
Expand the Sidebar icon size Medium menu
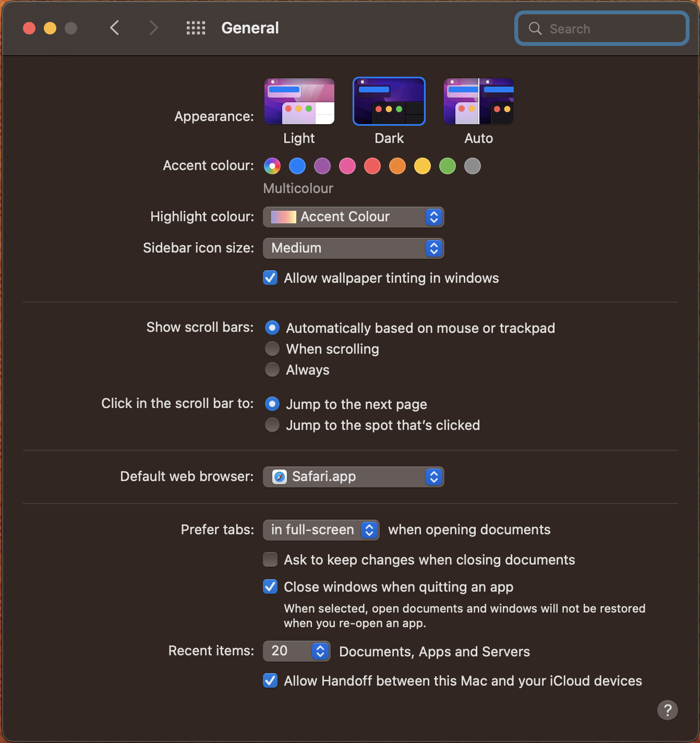[x=354, y=248]
